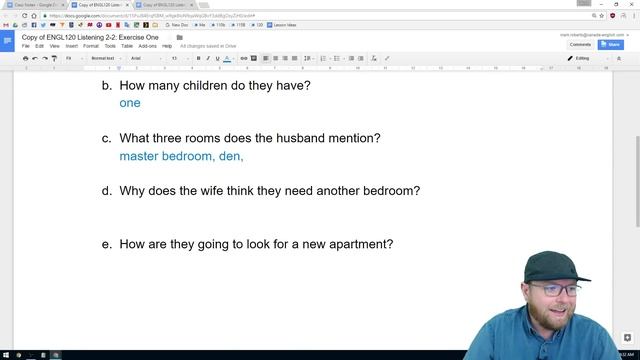Open the View menu
Viewport: 640px width, 360px height.
tap(54, 46)
